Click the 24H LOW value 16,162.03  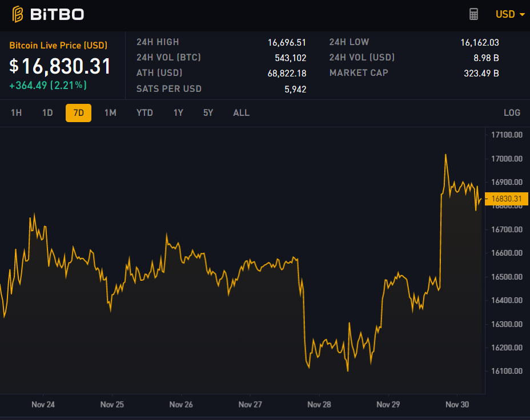480,43
